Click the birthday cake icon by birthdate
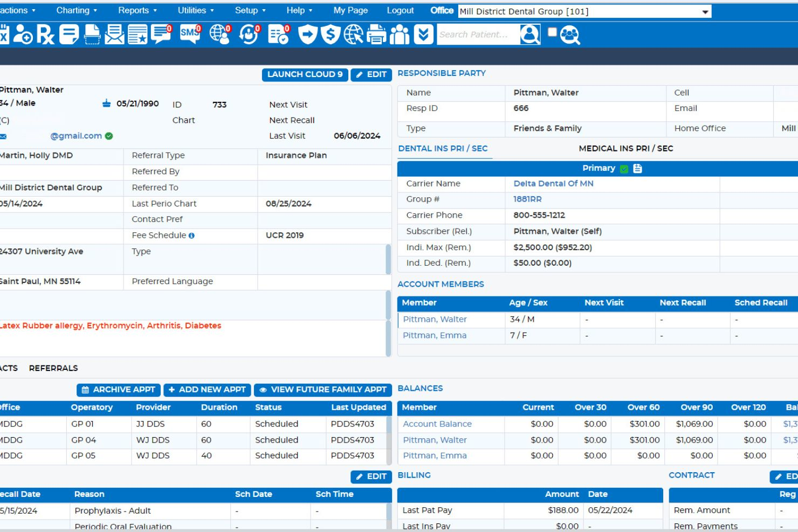Screen dimensions: 798x532 (107, 103)
